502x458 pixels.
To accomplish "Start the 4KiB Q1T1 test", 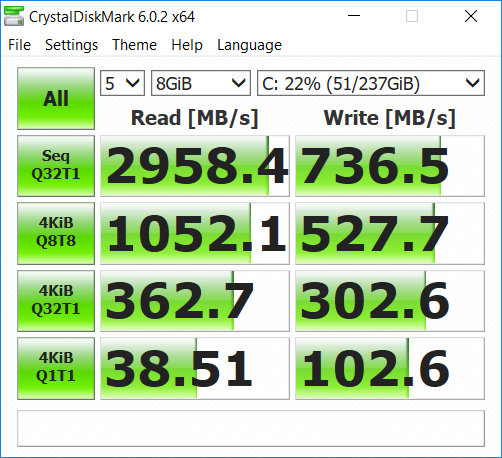I will pyautogui.click(x=56, y=368).
